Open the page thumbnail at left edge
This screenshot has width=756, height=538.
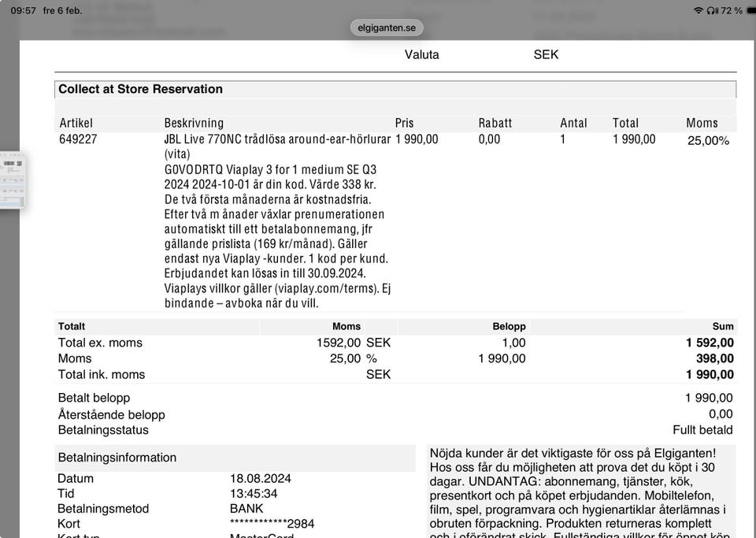13,180
